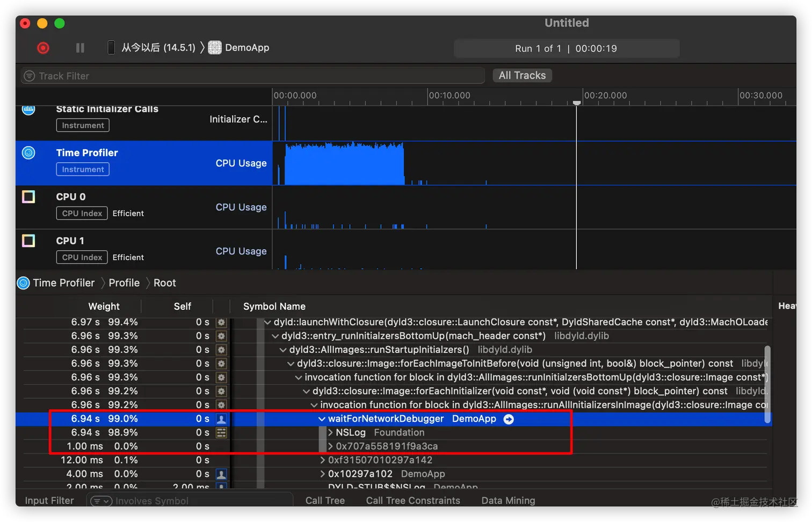Click the Track Filter funnel icon

30,76
